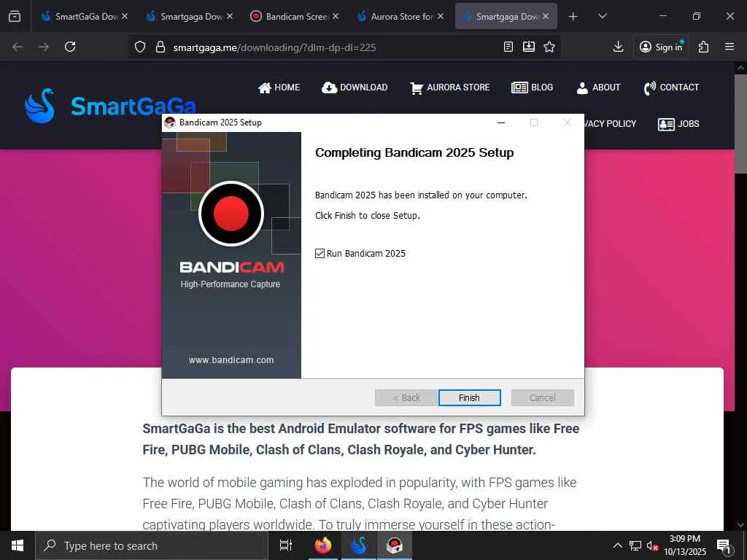Open AURORA STORE in site navigation
The height and width of the screenshot is (560, 747).
coord(449,87)
